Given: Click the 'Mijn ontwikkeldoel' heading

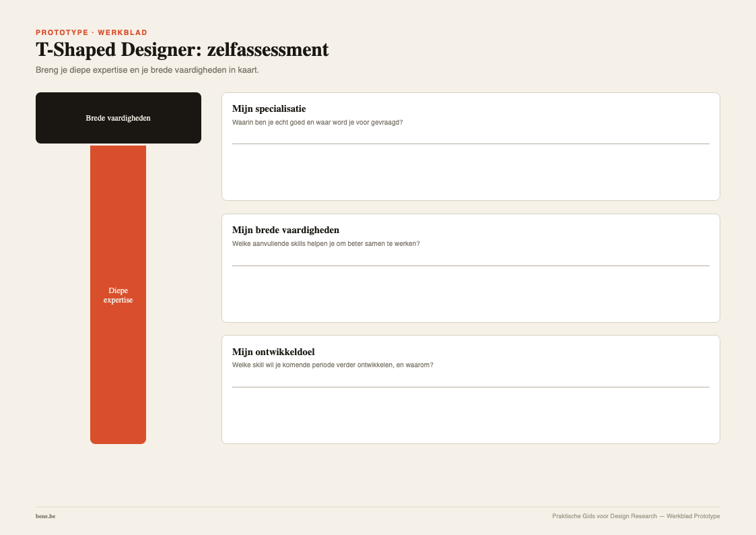Looking at the screenshot, I should 273,352.
